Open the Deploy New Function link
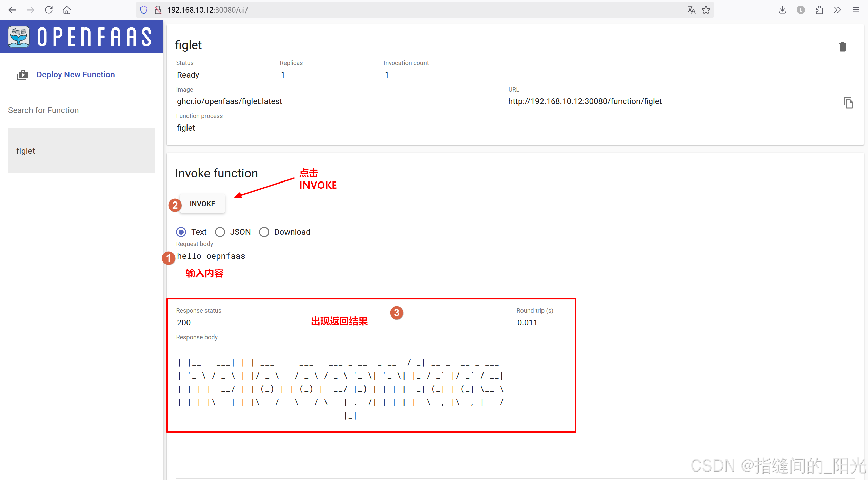This screenshot has width=868, height=480. point(76,75)
